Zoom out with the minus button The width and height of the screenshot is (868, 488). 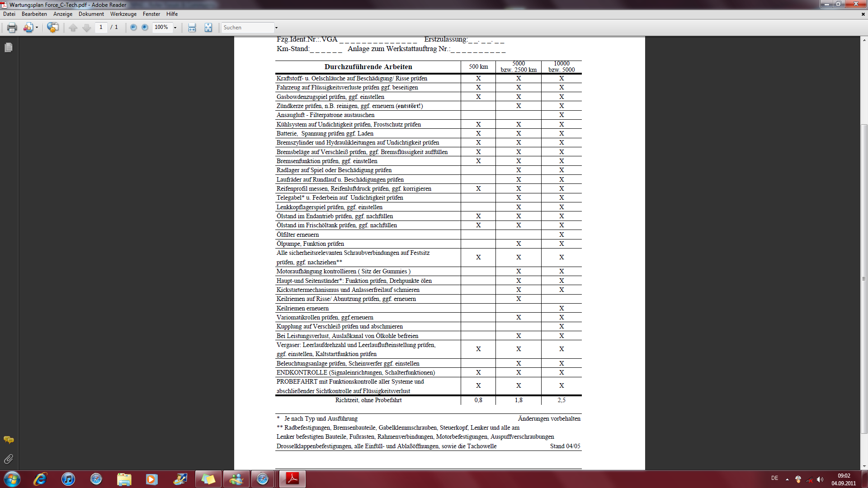coord(133,28)
